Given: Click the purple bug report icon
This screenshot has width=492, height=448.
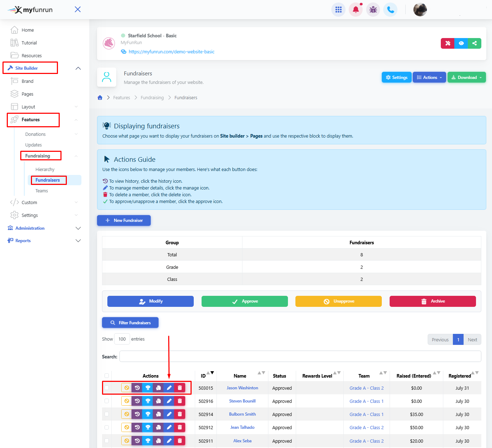Looking at the screenshot, I should pyautogui.click(x=373, y=10).
